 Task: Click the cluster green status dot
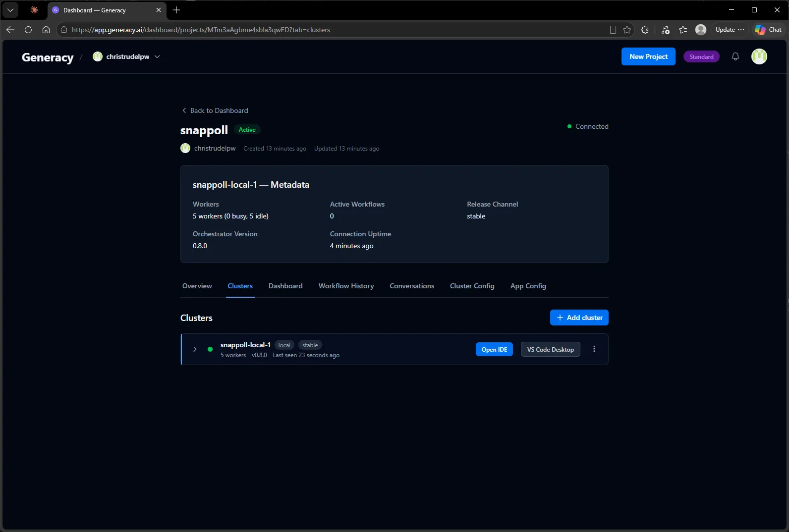(x=210, y=349)
